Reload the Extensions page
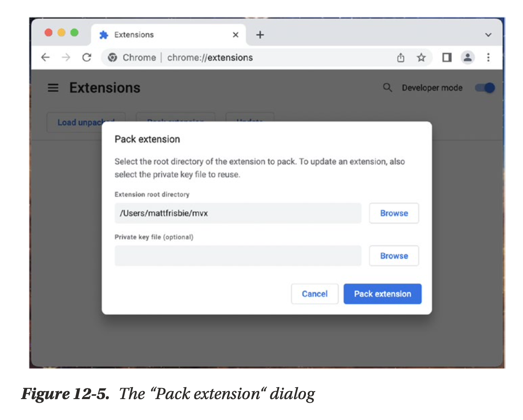Viewport: 523px width, 420px height. 87,57
